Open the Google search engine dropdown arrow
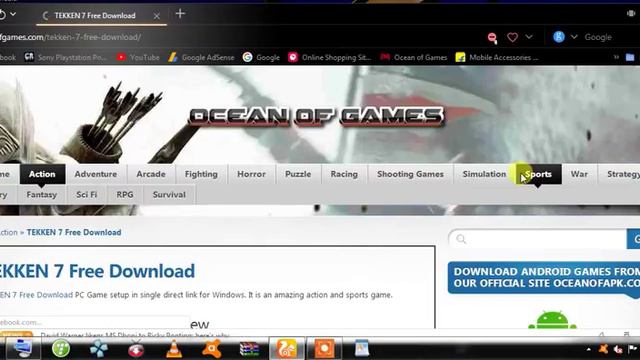 click(574, 37)
